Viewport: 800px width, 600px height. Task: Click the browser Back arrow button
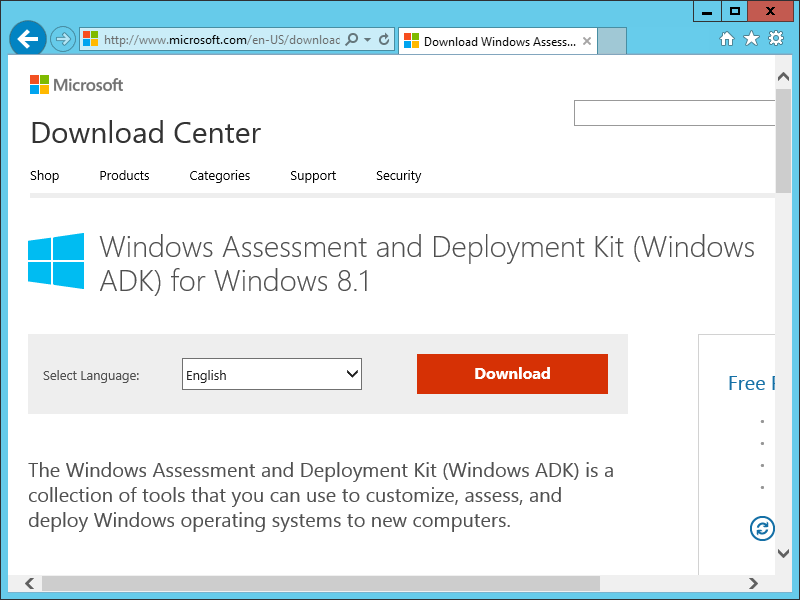point(28,39)
